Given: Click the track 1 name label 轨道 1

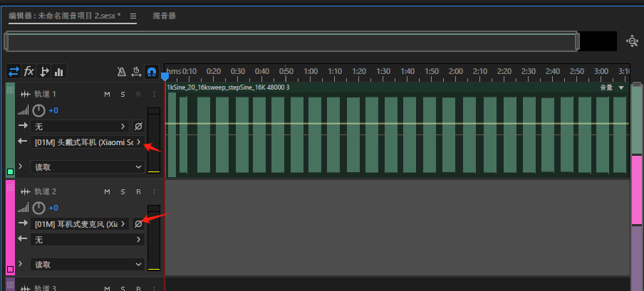Looking at the screenshot, I should click(45, 95).
